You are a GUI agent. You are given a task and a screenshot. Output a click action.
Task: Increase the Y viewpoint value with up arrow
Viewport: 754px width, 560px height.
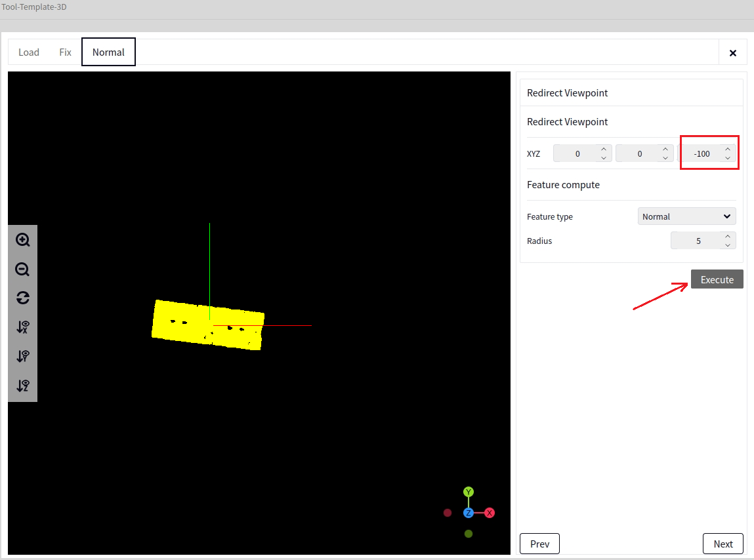[665, 149]
